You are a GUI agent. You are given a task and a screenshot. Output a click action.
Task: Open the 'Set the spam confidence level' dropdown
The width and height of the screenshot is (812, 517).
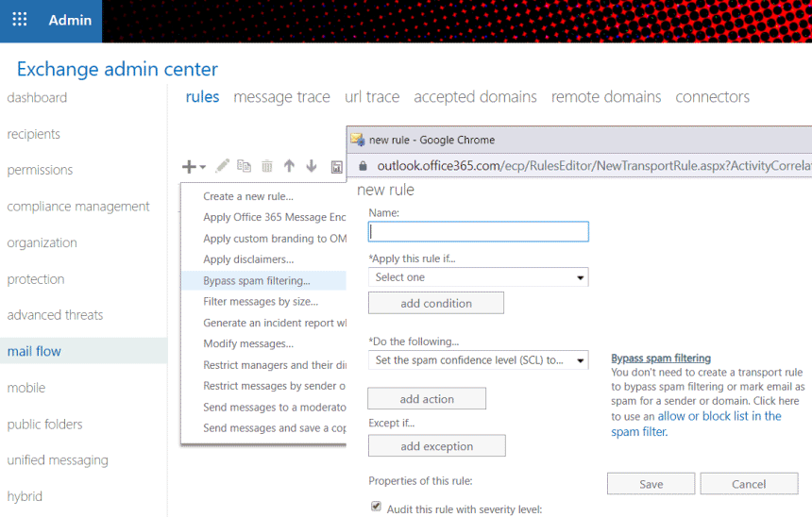pos(479,360)
